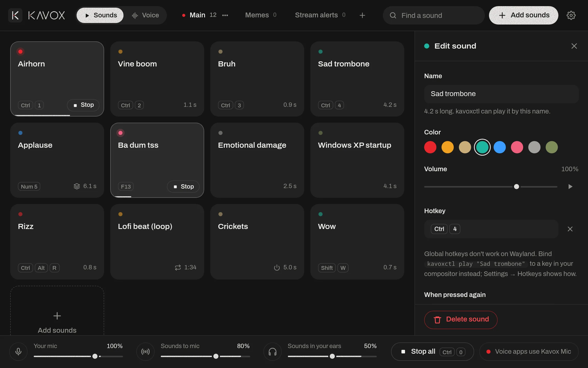Viewport: 588px width, 368px height.
Task: Click Delete sound button
Action: point(461,320)
